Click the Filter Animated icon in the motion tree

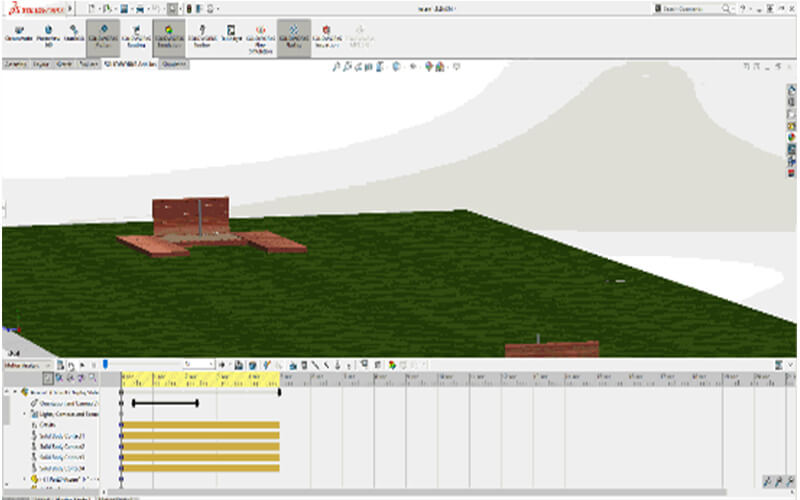tap(60, 379)
